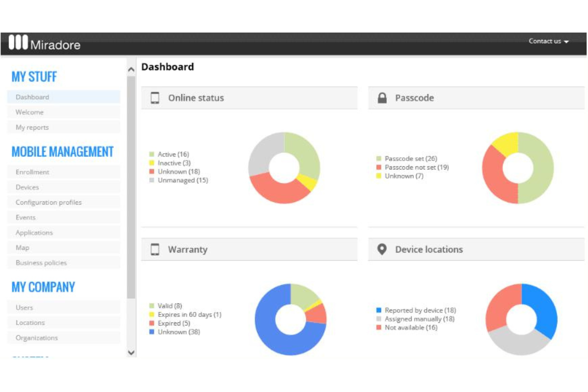The height and width of the screenshot is (392, 588).
Task: Open My reports from the sidebar
Action: click(x=32, y=127)
